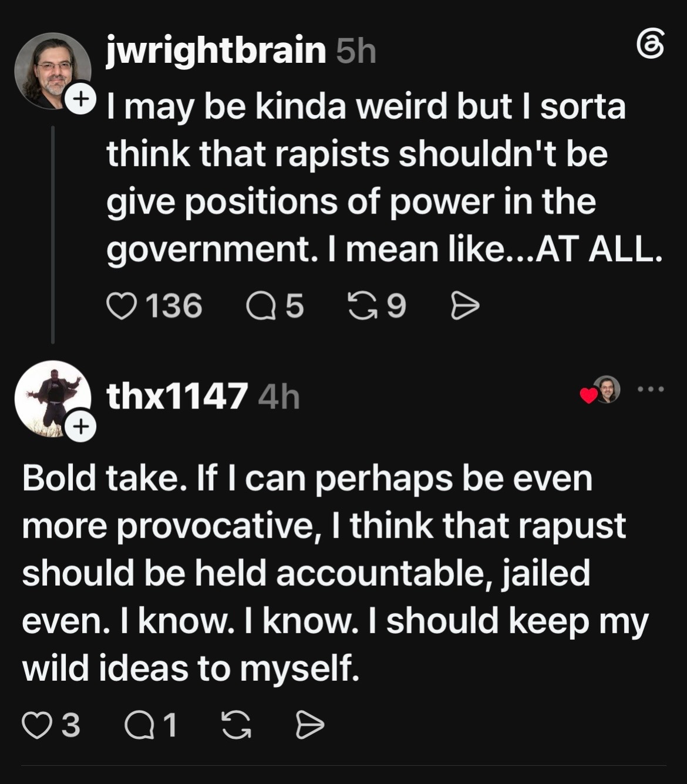
Task: Open jwrightbrain's post text about positions of power
Action: point(385,178)
